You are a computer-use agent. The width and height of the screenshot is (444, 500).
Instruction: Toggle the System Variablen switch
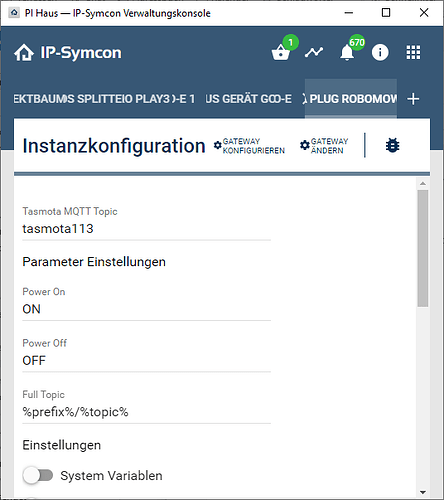point(38,475)
